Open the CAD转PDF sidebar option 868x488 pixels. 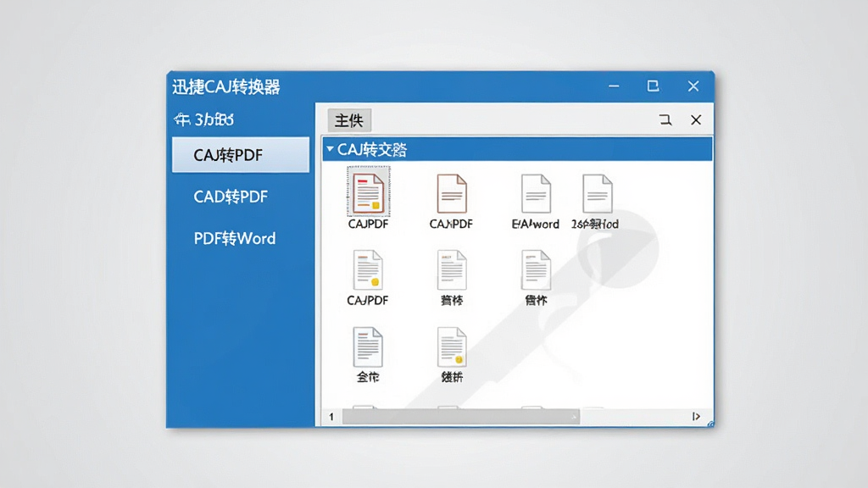pyautogui.click(x=231, y=197)
